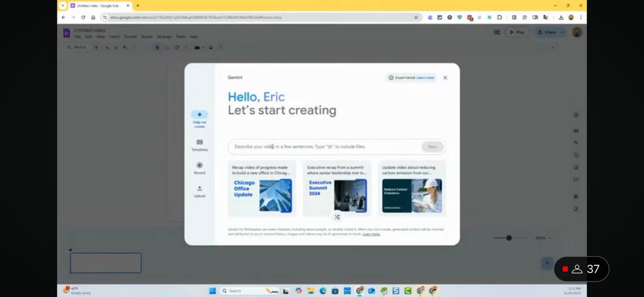Screen dimensions: 644x297
Task: Choose the Reduce Carbon Emissions suggestion card
Action: pyautogui.click(x=412, y=188)
